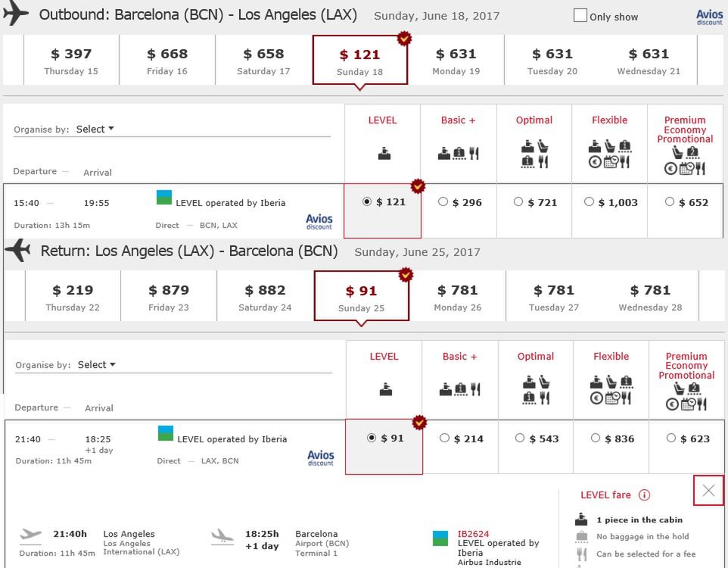728x568 pixels.
Task: Switch outbound date to Thursday 15
Action: point(71,61)
